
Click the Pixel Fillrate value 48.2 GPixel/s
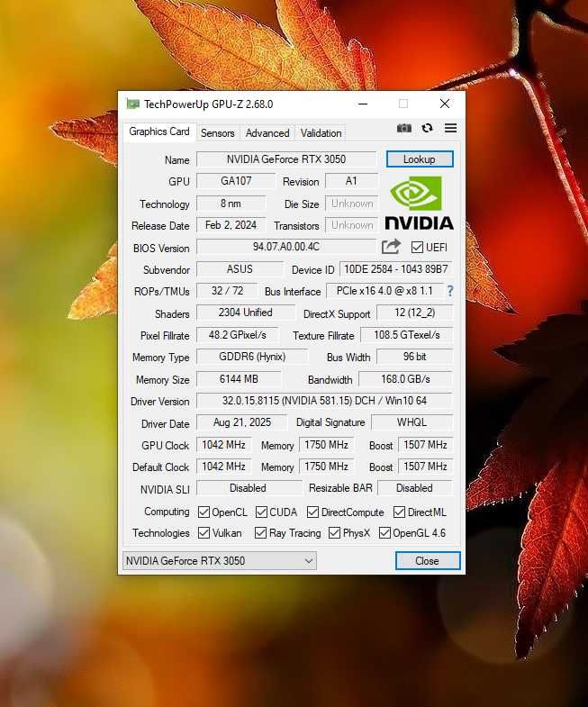click(x=238, y=335)
